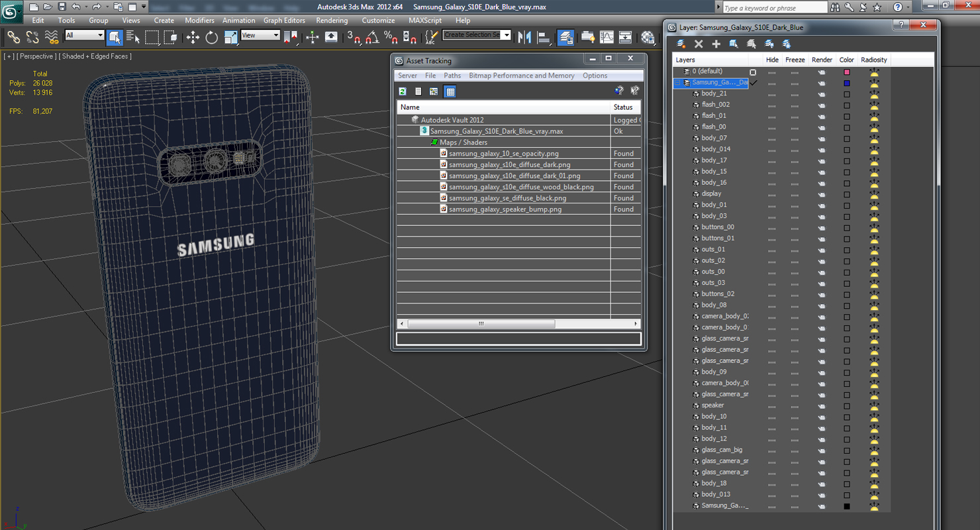Click the Status column header
The height and width of the screenshot is (530, 980).
[625, 107]
